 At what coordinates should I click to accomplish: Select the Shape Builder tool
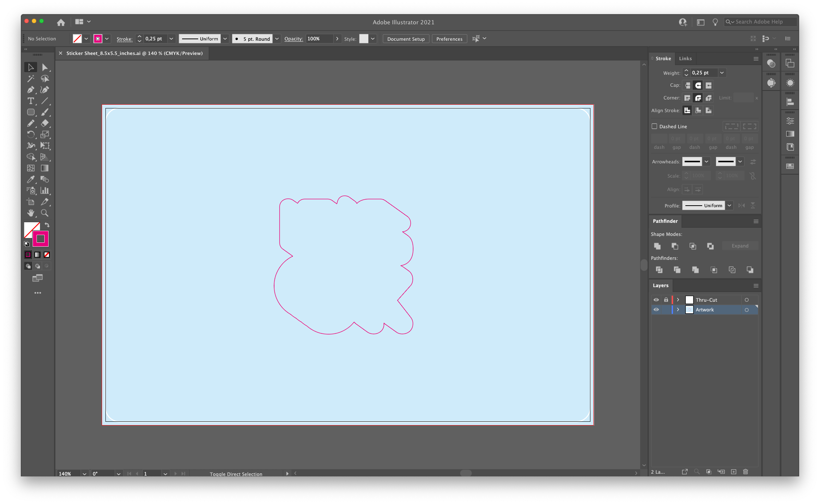[31, 157]
